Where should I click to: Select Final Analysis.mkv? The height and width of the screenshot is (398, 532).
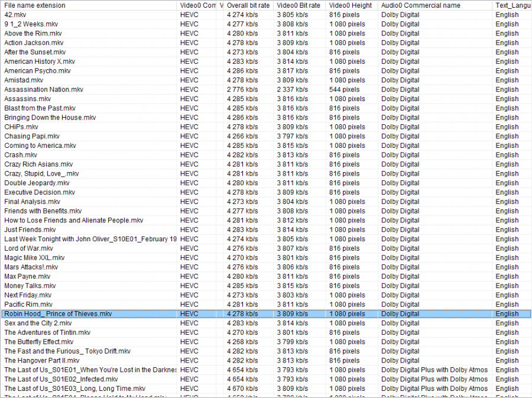[x=33, y=202]
